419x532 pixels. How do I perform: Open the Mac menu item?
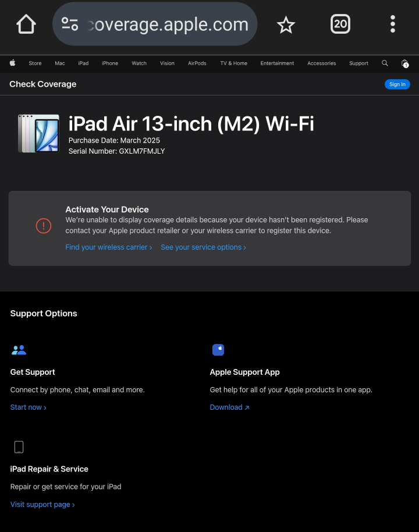click(x=60, y=63)
